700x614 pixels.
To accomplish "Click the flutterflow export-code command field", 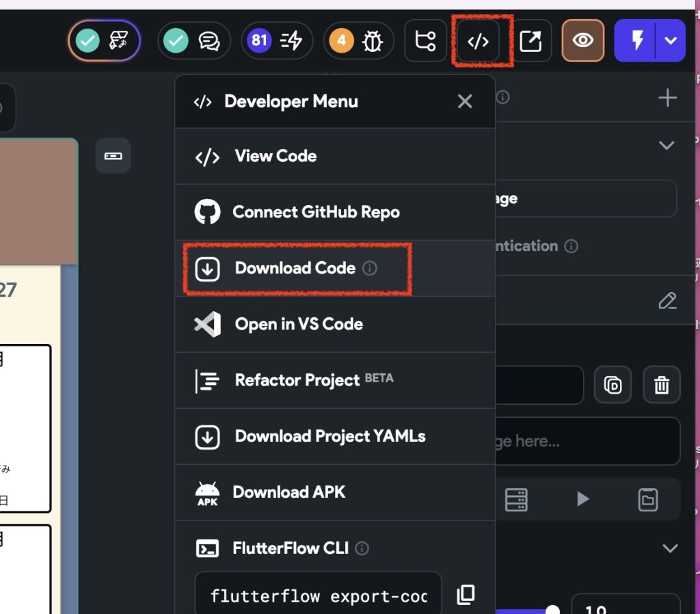I will (318, 596).
